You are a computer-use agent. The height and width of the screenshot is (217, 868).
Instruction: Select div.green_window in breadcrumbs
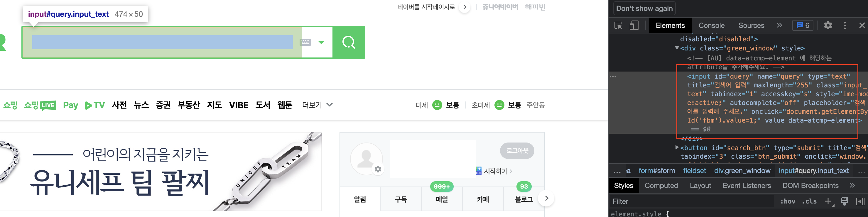click(x=742, y=171)
